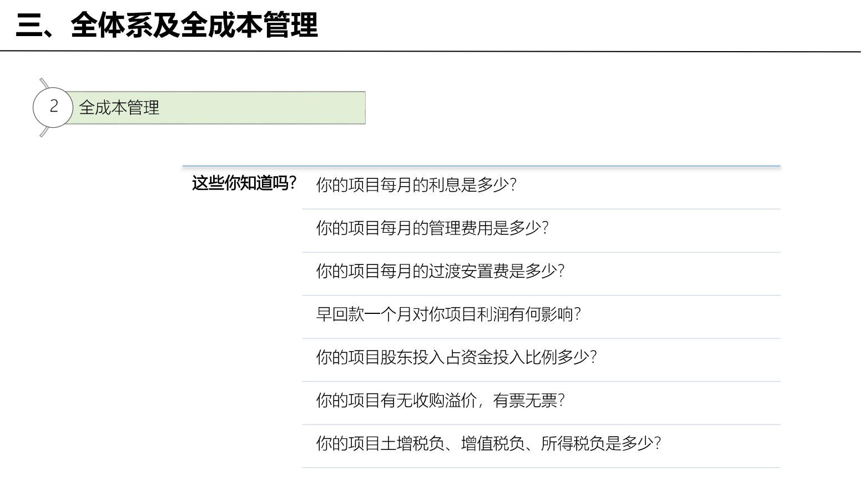Select the divider below the 利息 question
This screenshot has height=480, width=868.
pos(541,209)
